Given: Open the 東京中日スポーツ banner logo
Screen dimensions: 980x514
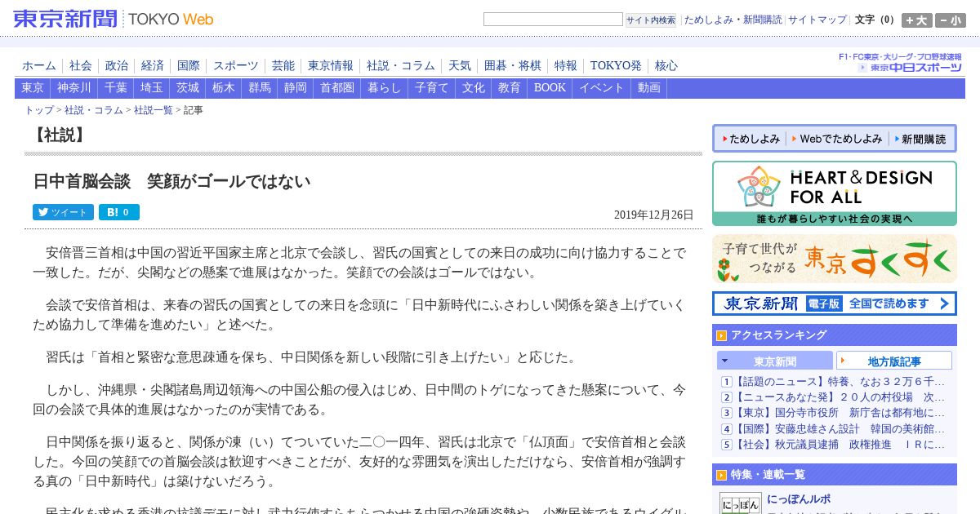Looking at the screenshot, I should point(909,68).
